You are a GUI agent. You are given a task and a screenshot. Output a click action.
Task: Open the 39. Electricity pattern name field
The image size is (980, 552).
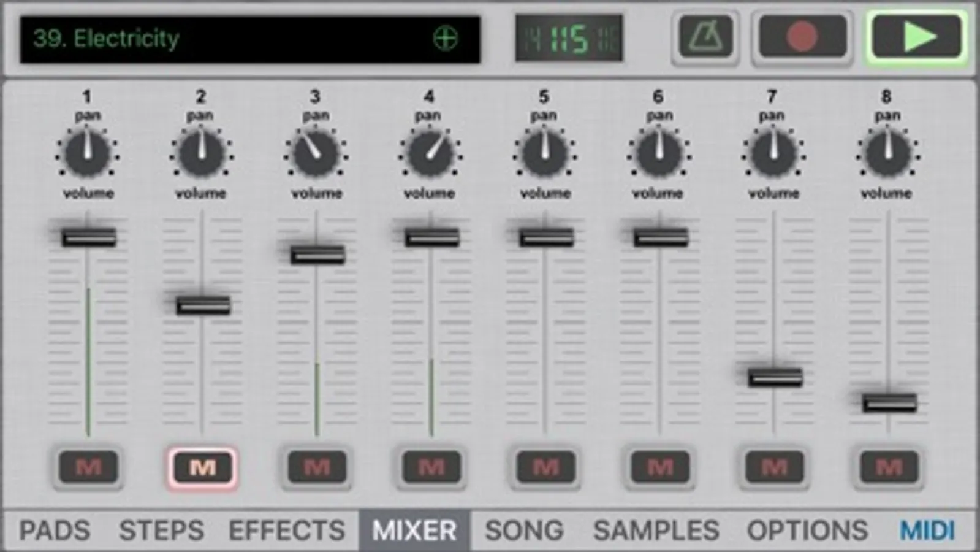[250, 39]
